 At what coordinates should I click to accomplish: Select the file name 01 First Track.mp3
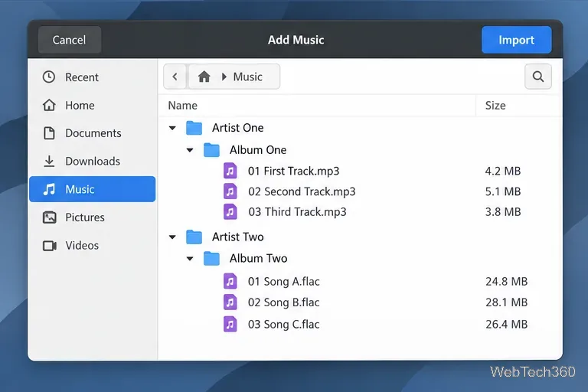click(294, 171)
